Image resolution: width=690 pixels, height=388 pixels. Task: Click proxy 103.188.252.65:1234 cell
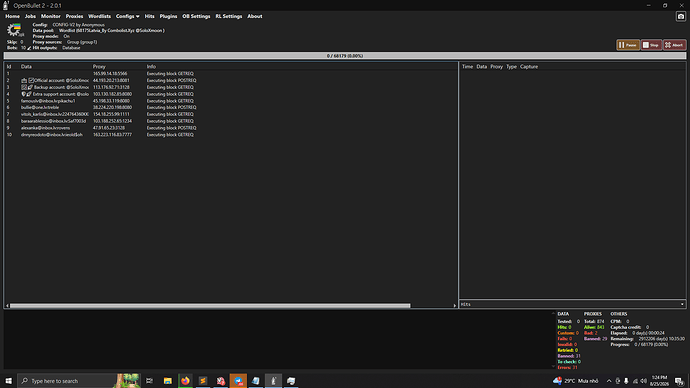[x=112, y=121]
